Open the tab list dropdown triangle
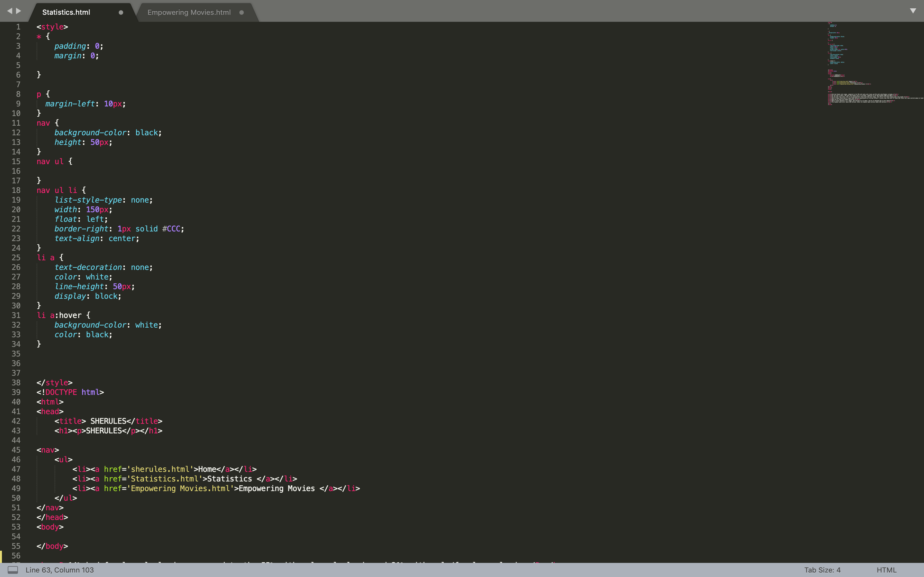 click(912, 11)
